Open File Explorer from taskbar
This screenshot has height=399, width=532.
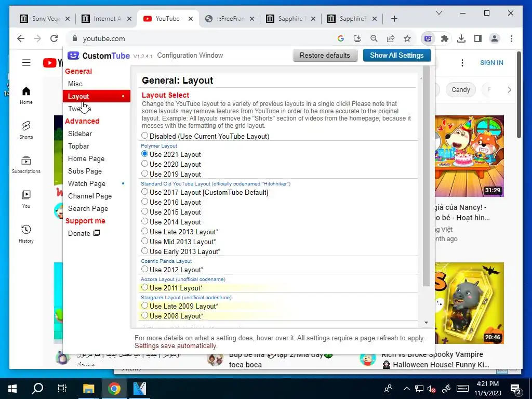[x=88, y=389]
